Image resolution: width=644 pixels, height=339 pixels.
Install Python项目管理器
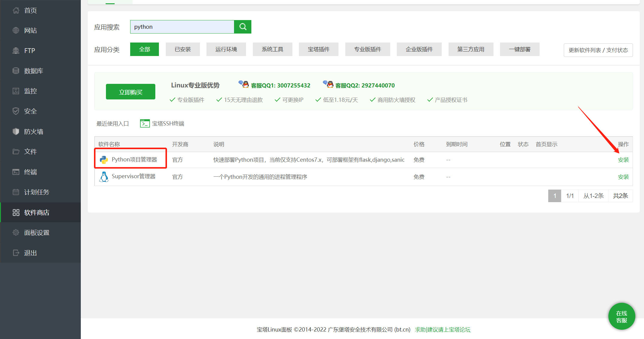[x=623, y=160]
